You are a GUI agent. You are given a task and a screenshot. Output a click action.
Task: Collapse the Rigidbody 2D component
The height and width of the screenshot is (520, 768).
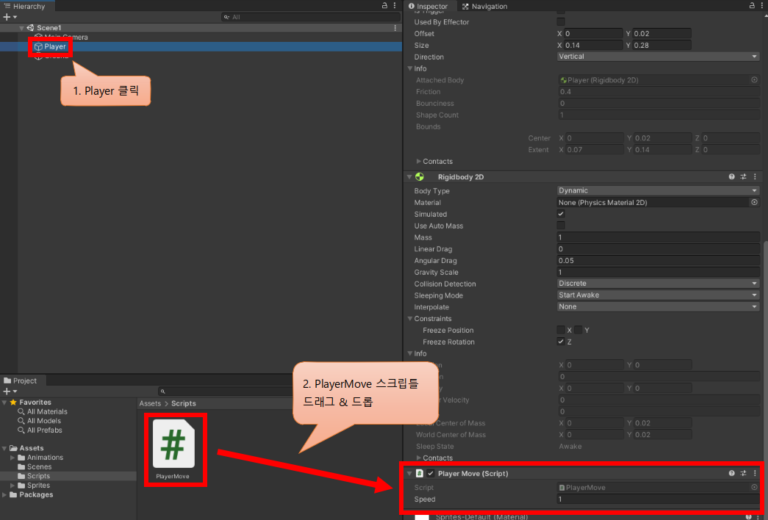tap(409, 177)
